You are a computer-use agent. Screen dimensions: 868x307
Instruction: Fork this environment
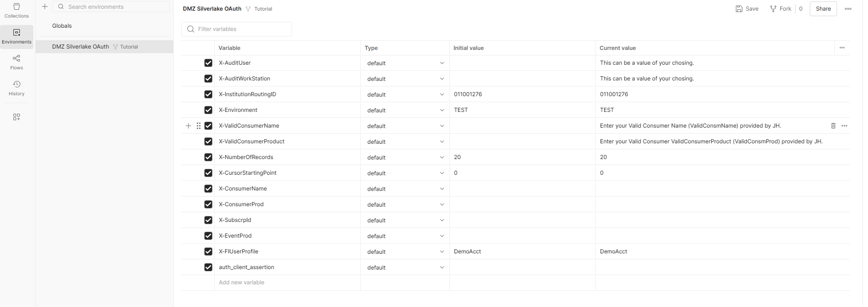781,8
